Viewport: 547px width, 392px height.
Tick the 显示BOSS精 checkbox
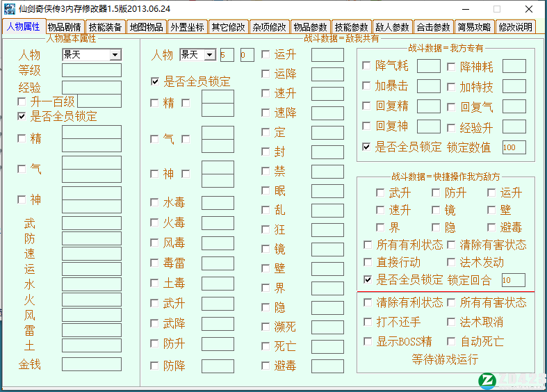click(x=368, y=341)
